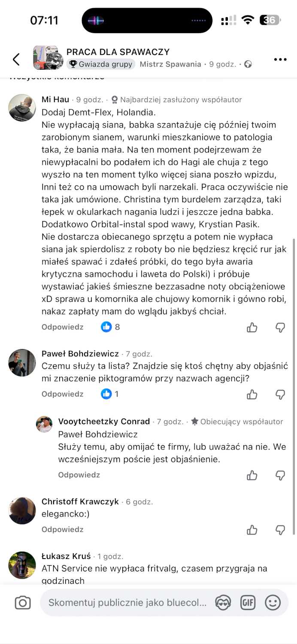The image size is (297, 644).
Task: Open PRACA DLA SPAWACZY group page
Action: click(118, 52)
